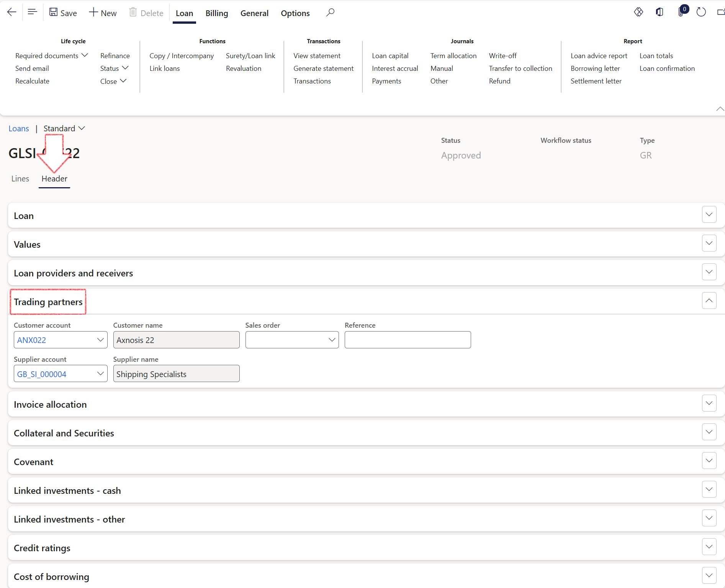Create a New loan record

click(x=103, y=13)
